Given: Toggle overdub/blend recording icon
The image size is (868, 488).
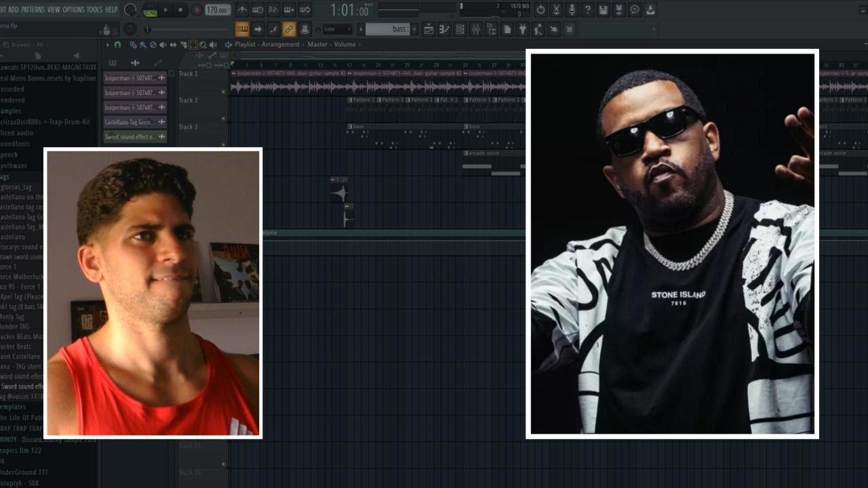Looking at the screenshot, I should coord(290,10).
